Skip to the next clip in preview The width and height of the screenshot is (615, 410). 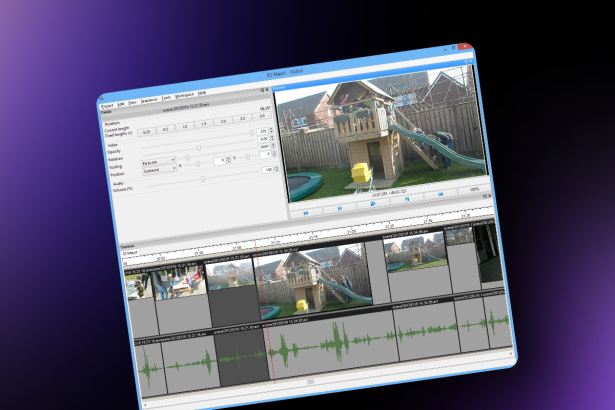407,199
